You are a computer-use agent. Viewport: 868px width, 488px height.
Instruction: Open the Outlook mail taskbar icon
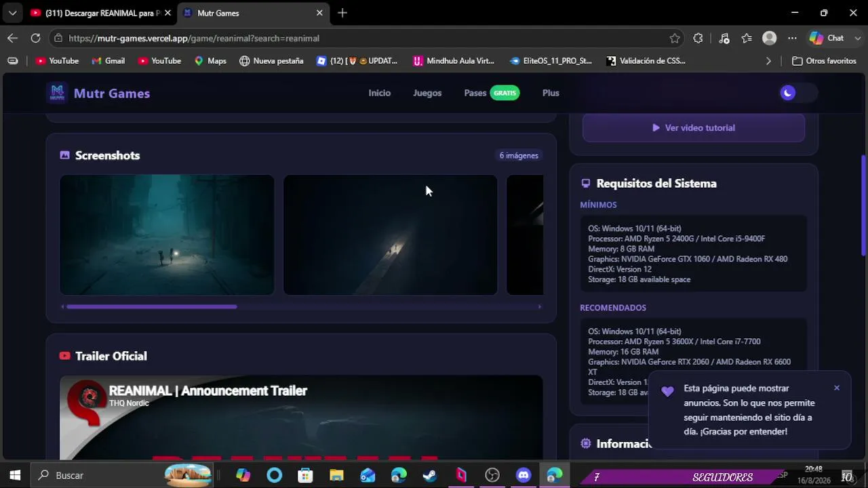click(368, 475)
